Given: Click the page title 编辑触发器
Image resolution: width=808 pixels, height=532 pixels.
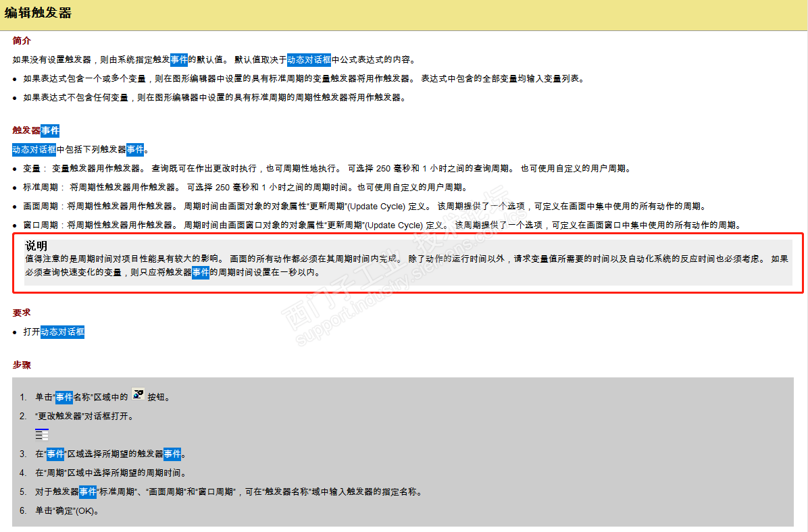Looking at the screenshot, I should tap(38, 13).
